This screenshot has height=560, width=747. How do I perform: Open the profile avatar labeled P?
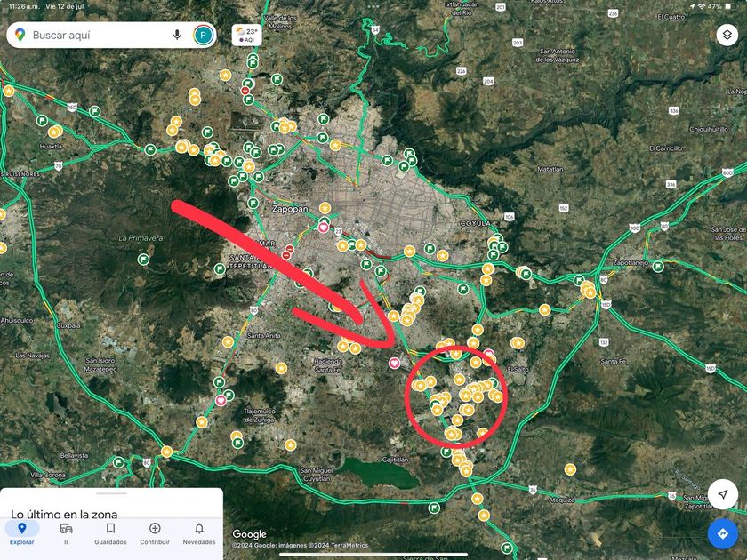(x=204, y=35)
